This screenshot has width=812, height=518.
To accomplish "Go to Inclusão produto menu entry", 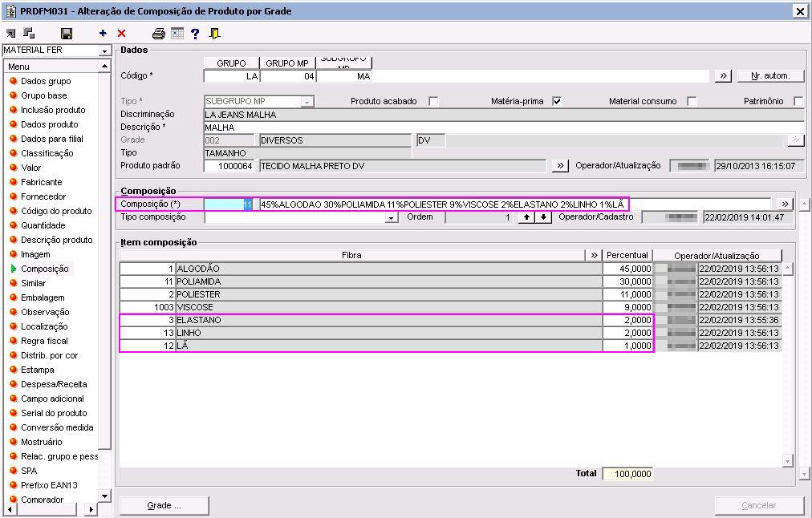I will tap(53, 110).
